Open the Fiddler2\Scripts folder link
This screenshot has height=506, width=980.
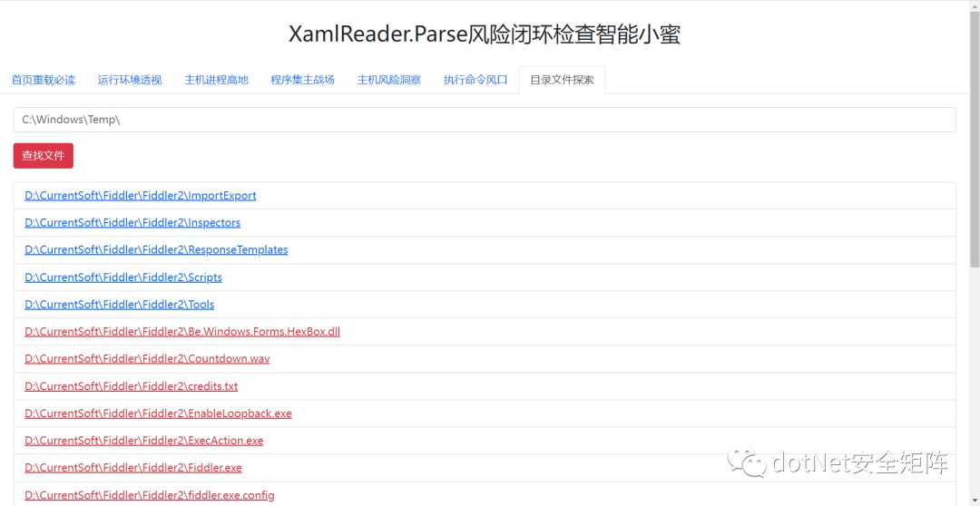123,277
